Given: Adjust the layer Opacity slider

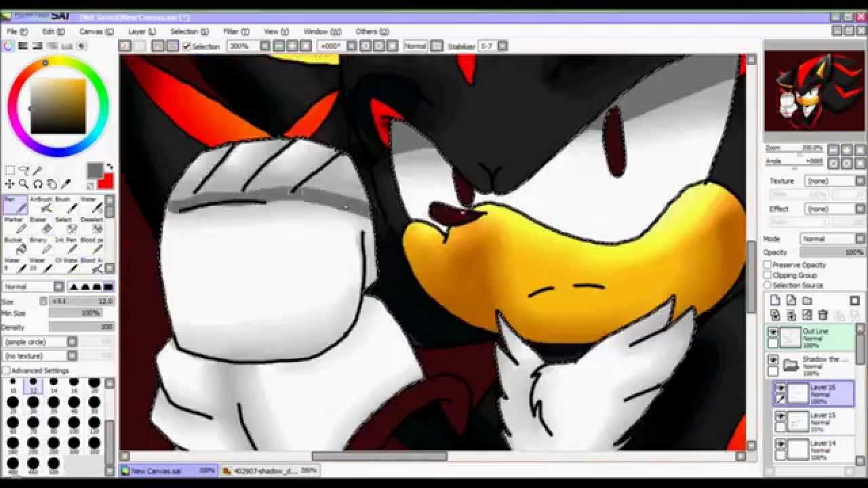Looking at the screenshot, I should click(x=832, y=252).
